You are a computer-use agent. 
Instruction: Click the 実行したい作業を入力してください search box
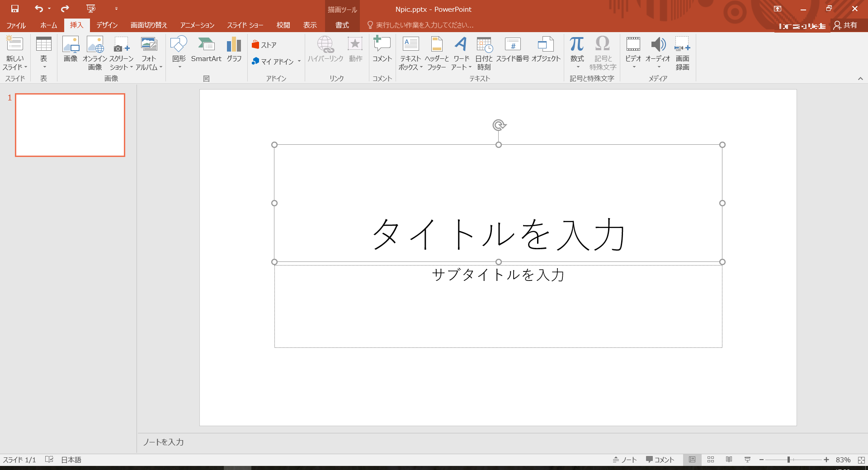420,25
